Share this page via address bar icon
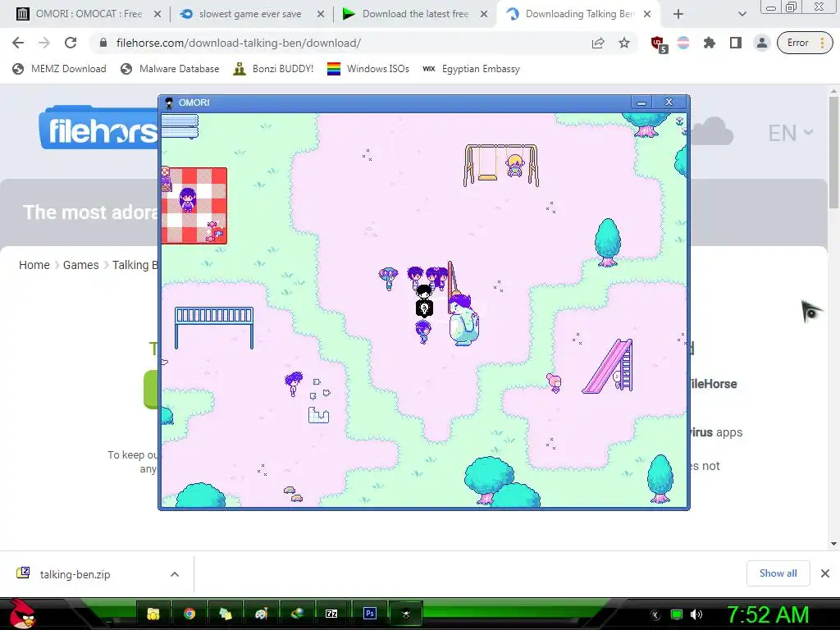 598,43
